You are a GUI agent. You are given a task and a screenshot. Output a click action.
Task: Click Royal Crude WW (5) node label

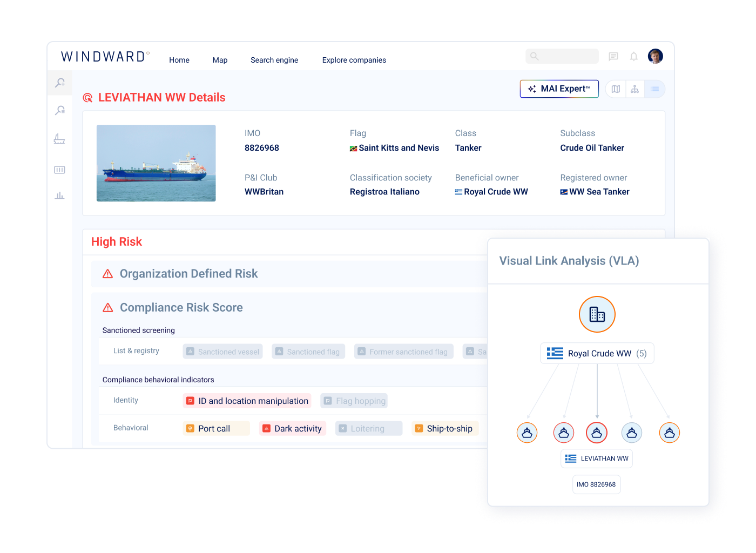[597, 353]
